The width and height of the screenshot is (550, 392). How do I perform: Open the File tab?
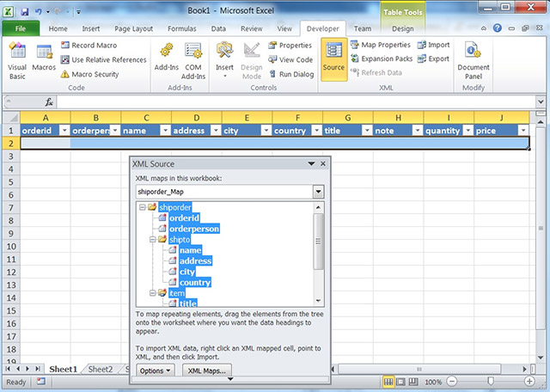(x=21, y=28)
